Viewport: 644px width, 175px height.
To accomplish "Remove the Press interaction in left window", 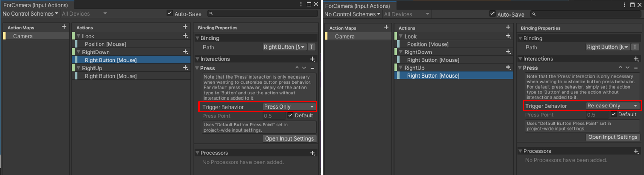I will 312,68.
